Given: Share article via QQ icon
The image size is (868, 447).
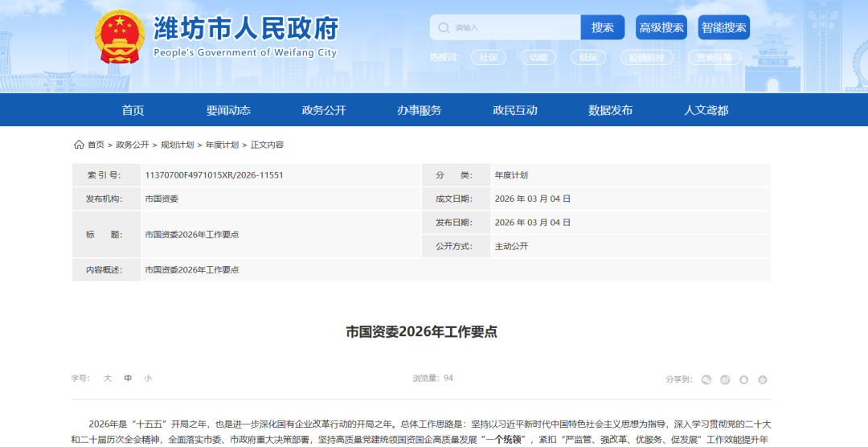Looking at the screenshot, I should point(743,379).
